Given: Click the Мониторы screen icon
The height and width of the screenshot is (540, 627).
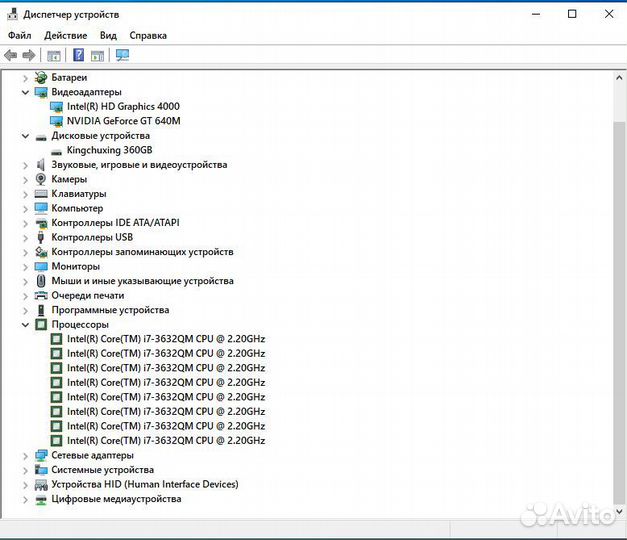Looking at the screenshot, I should (41, 266).
